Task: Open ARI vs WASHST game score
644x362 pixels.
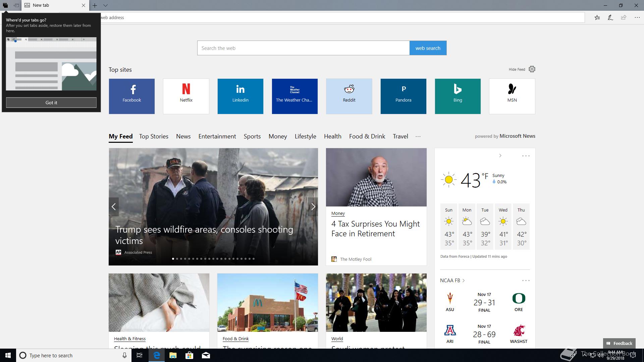Action: tap(484, 334)
